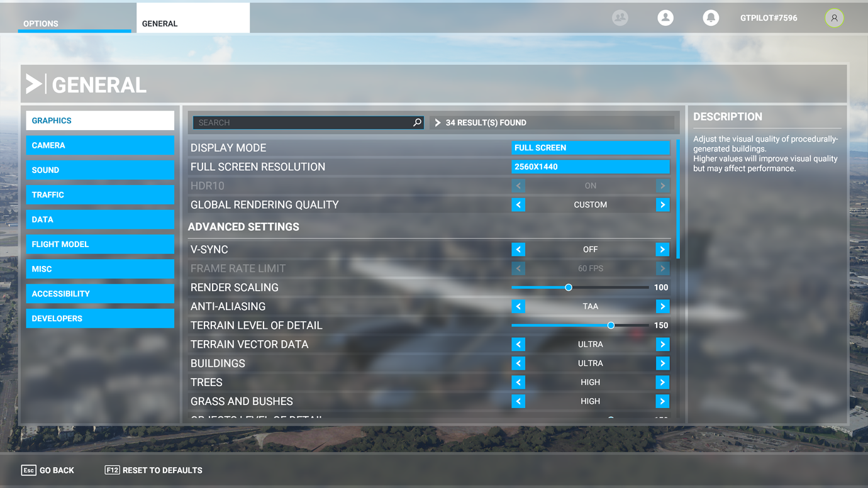Switch to the OPTIONS tab
The height and width of the screenshot is (488, 868).
(40, 23)
